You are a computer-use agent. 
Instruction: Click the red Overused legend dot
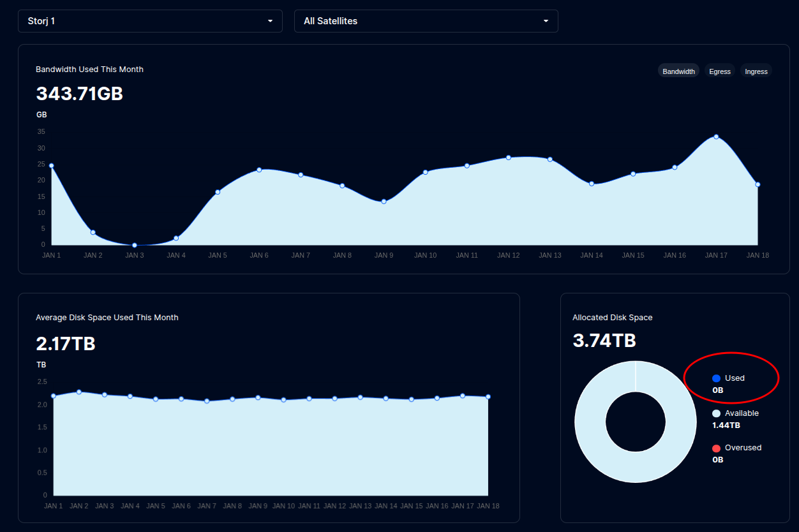pyautogui.click(x=716, y=448)
